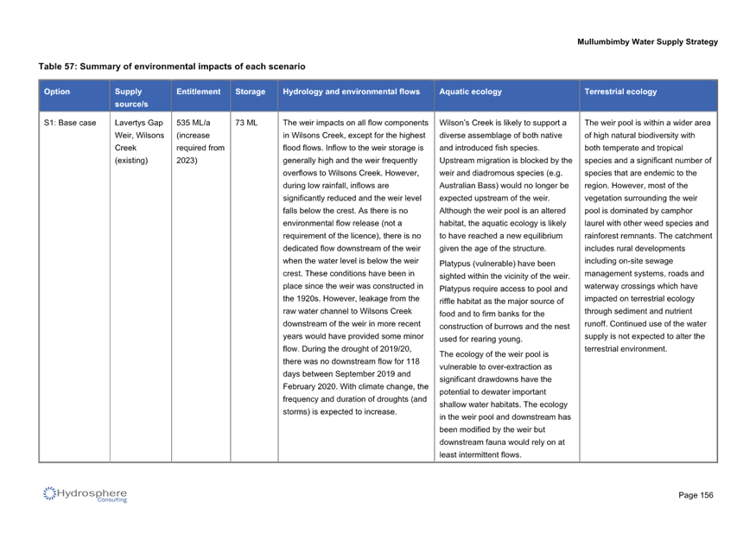756x534 pixels.
Task: Click the '73 ML' storage value
Action: (x=246, y=123)
